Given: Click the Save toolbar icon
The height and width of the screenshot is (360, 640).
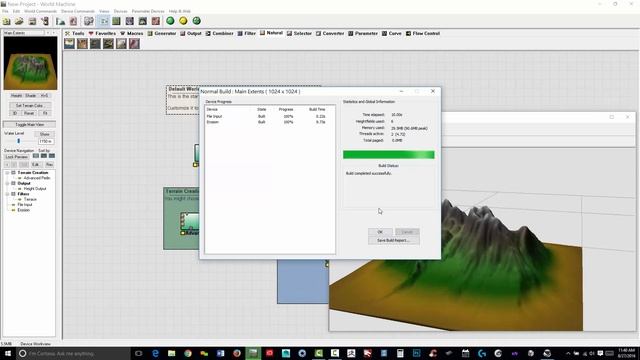Looking at the screenshot, I should pos(32,21).
